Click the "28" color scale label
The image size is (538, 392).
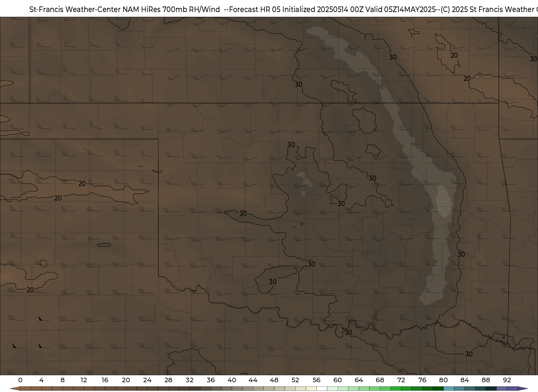click(168, 380)
